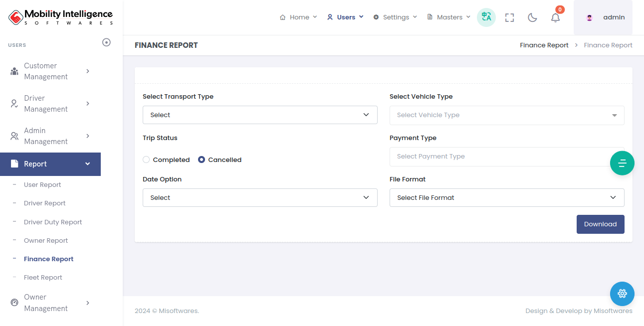The height and width of the screenshot is (326, 644).
Task: Click the green floating menu icon
Action: pyautogui.click(x=622, y=163)
